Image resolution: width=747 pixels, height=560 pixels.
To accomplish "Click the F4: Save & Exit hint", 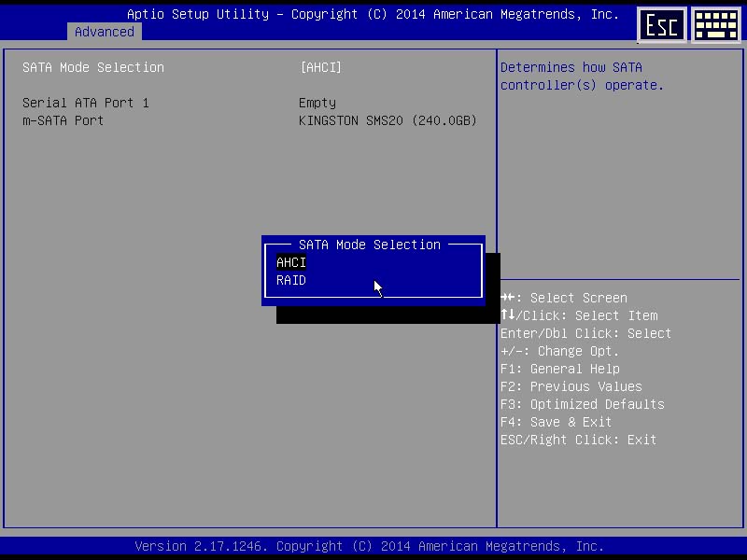I will click(x=556, y=422).
